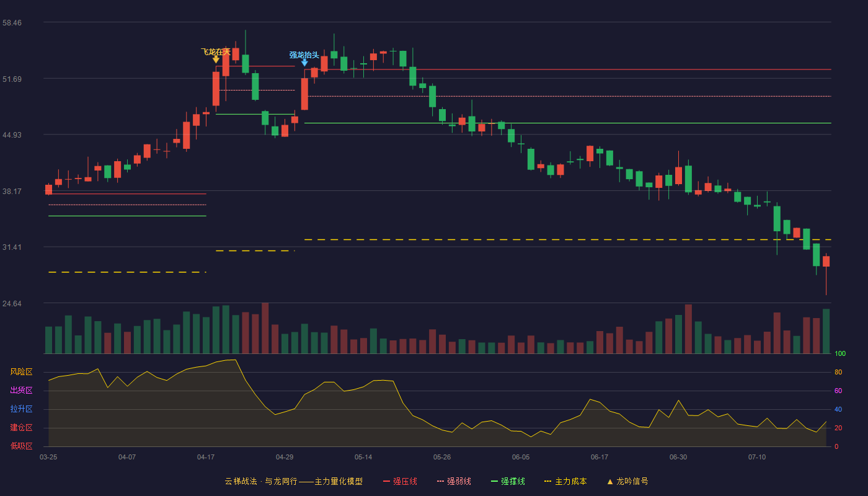The image size is (868, 496).
Task: Click the 04-17 date label
Action: point(206,457)
